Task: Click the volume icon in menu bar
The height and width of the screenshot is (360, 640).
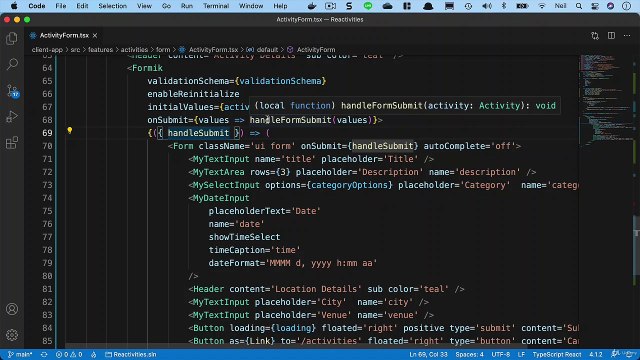Action: tap(487, 6)
